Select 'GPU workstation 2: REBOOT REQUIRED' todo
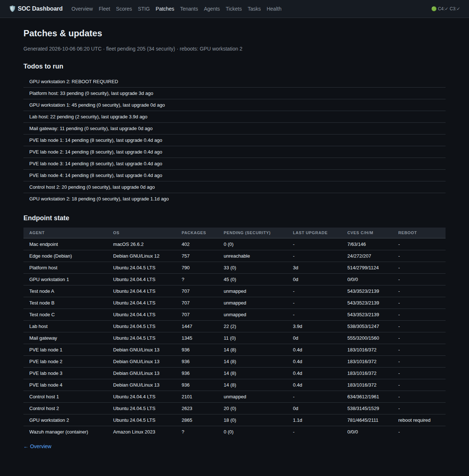 234,82
